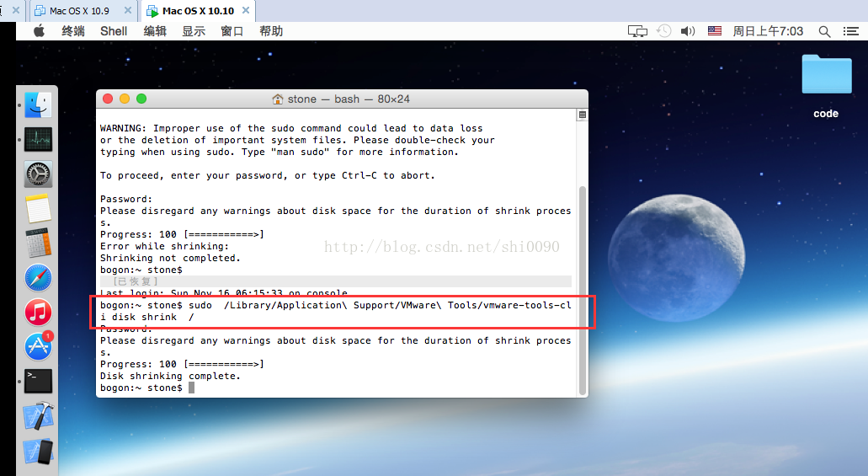The height and width of the screenshot is (476, 868).
Task: Open the volume control in menu bar
Action: point(688,31)
